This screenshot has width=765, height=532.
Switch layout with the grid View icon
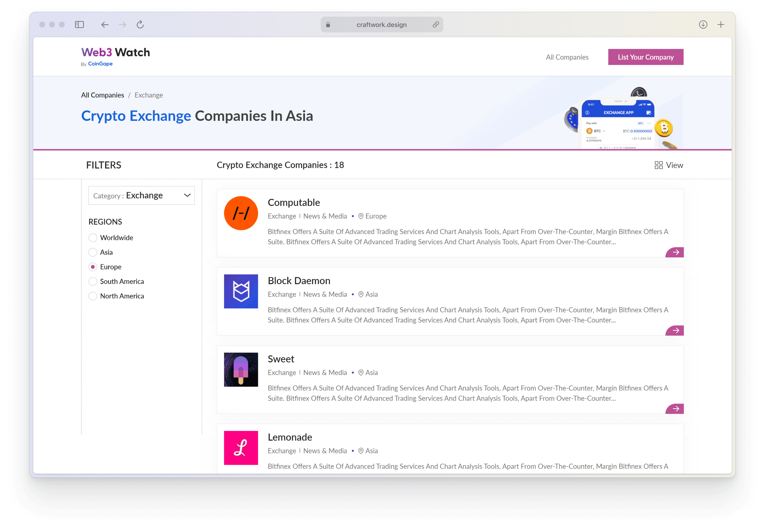(x=658, y=165)
